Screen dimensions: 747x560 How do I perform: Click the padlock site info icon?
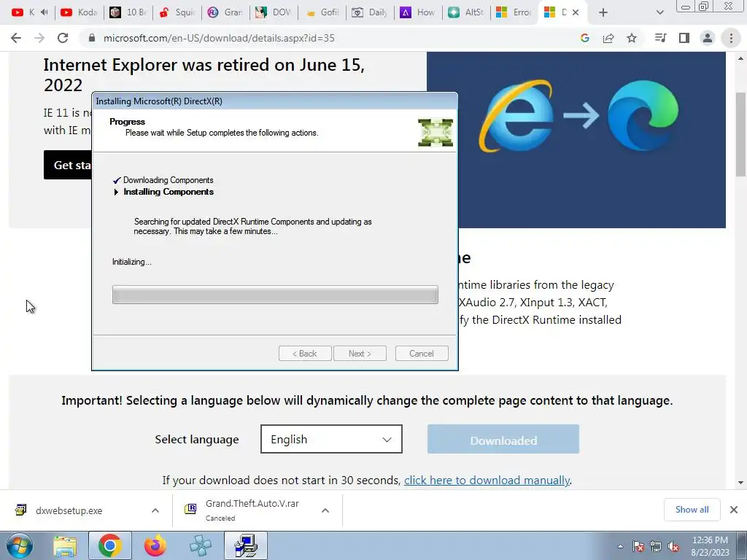(x=92, y=38)
